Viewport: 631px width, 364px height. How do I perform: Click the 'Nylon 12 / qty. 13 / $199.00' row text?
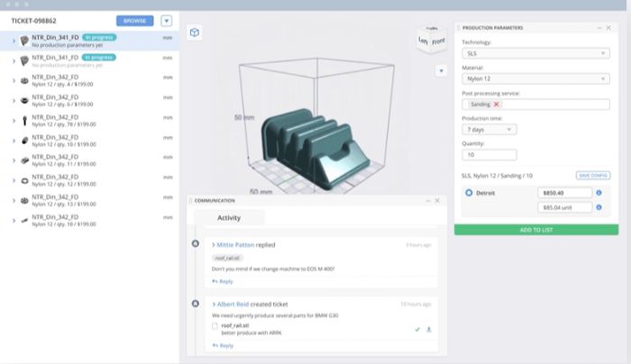click(64, 204)
